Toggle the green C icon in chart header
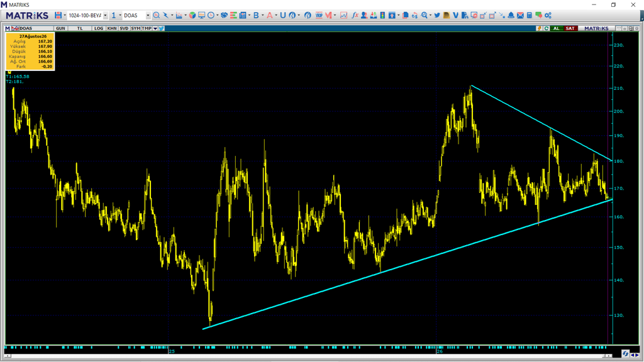This screenshot has width=644, height=362. tap(547, 28)
